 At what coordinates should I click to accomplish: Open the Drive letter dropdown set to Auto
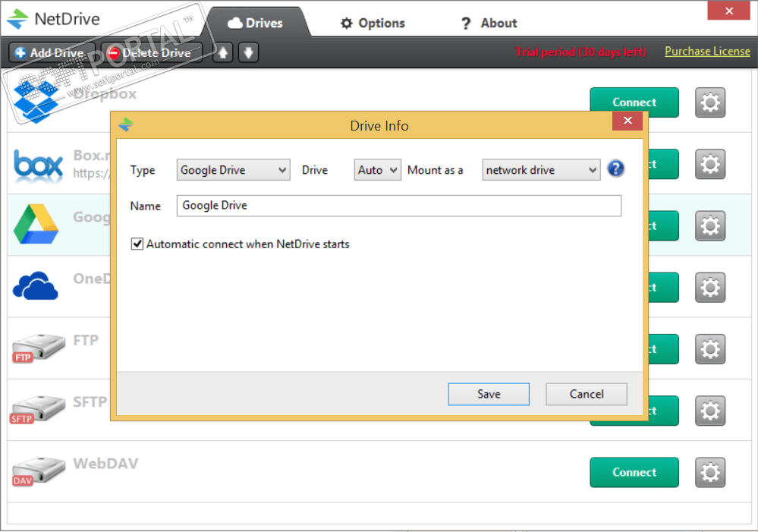tap(377, 170)
